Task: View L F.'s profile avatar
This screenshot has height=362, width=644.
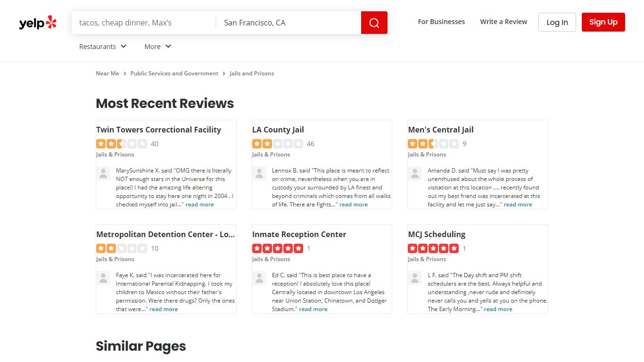Action: (415, 278)
